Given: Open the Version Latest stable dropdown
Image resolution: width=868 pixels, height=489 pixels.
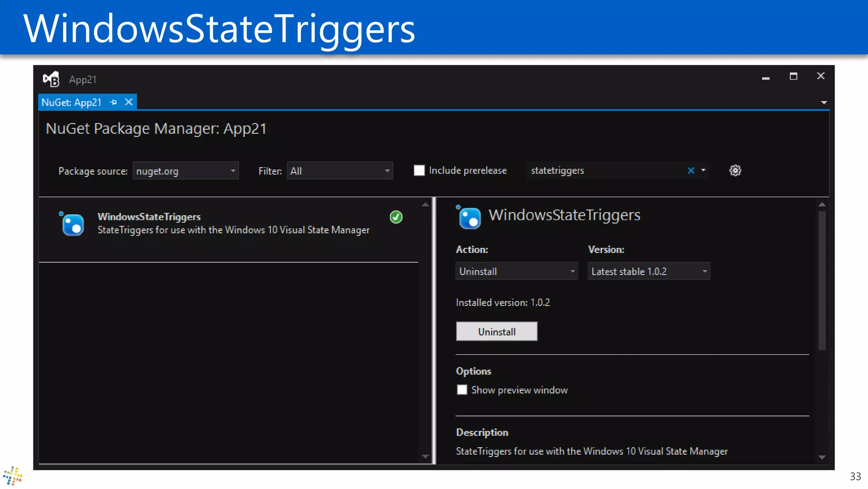Looking at the screenshot, I should [649, 271].
